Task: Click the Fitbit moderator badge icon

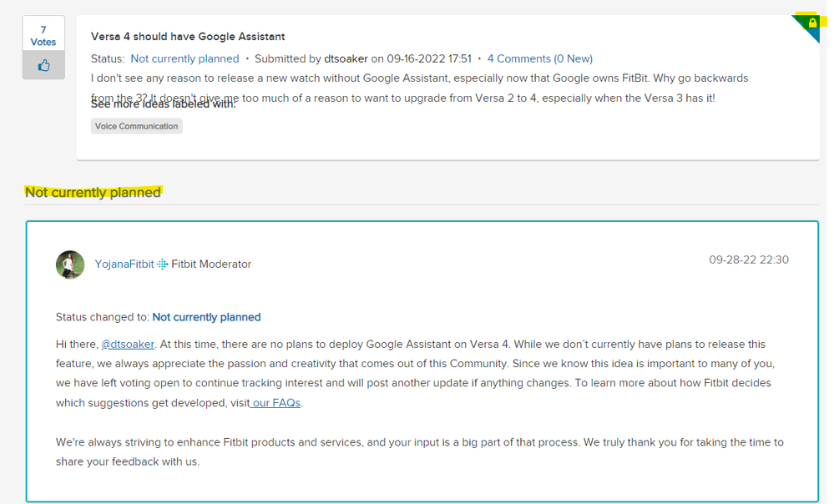Action: point(163,265)
